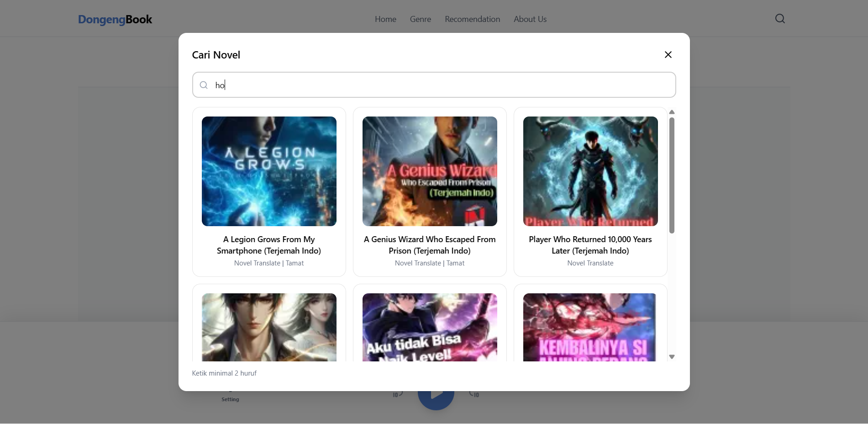Image resolution: width=868 pixels, height=424 pixels.
Task: Select title 'A Genius Wizard Who Escaped From Prison'
Action: pyautogui.click(x=430, y=245)
